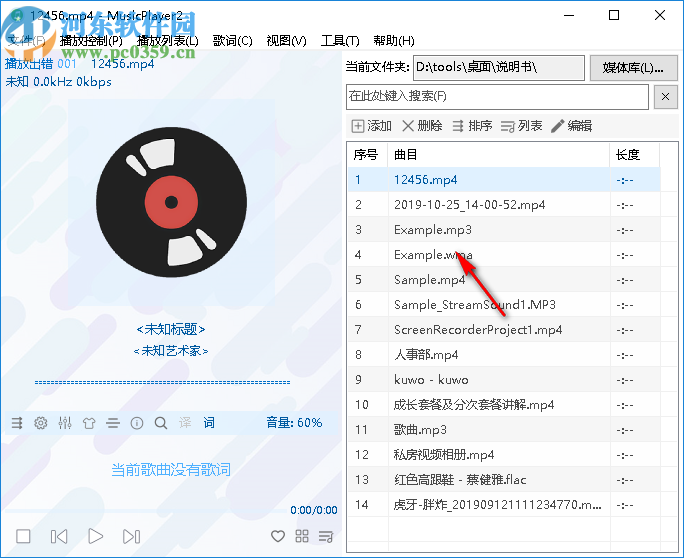The height and width of the screenshot is (558, 684).
Task: Toggle the lyric translation 译 icon
Action: 185,422
